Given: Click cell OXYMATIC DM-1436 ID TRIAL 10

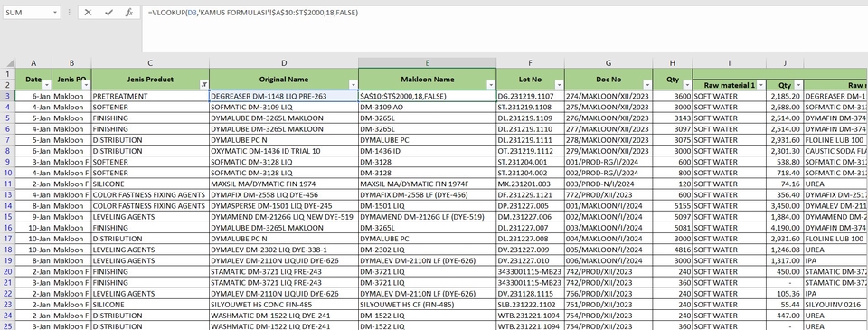Looking at the screenshot, I should [x=283, y=151].
